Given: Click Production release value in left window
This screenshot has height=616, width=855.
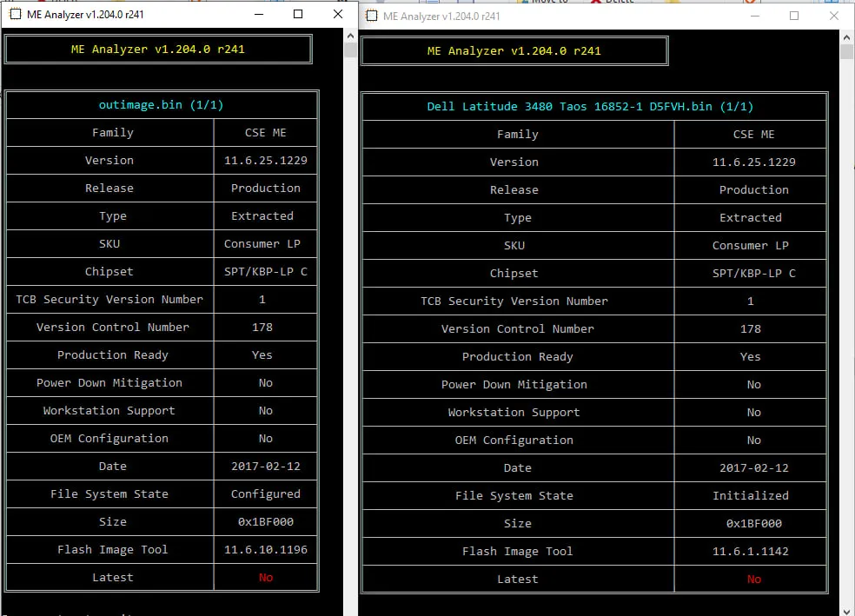Looking at the screenshot, I should point(266,188).
